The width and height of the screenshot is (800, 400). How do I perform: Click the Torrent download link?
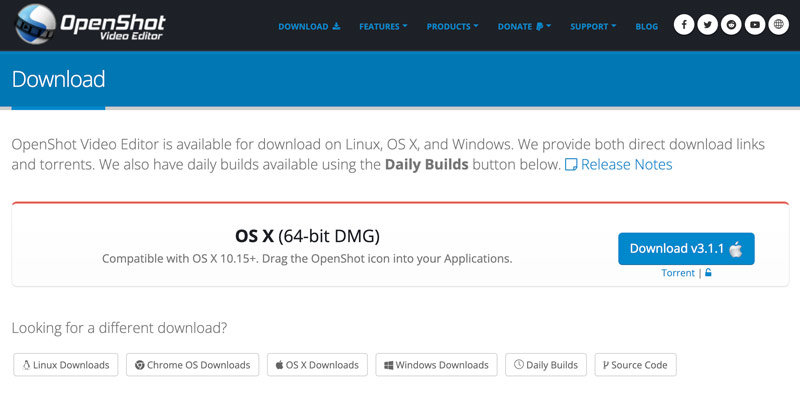point(678,273)
